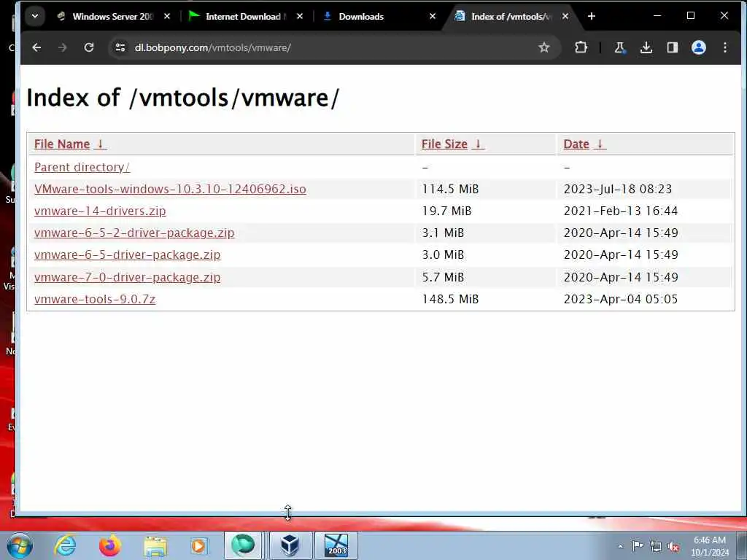
Task: Close the Downloads tab
Action: [432, 16]
